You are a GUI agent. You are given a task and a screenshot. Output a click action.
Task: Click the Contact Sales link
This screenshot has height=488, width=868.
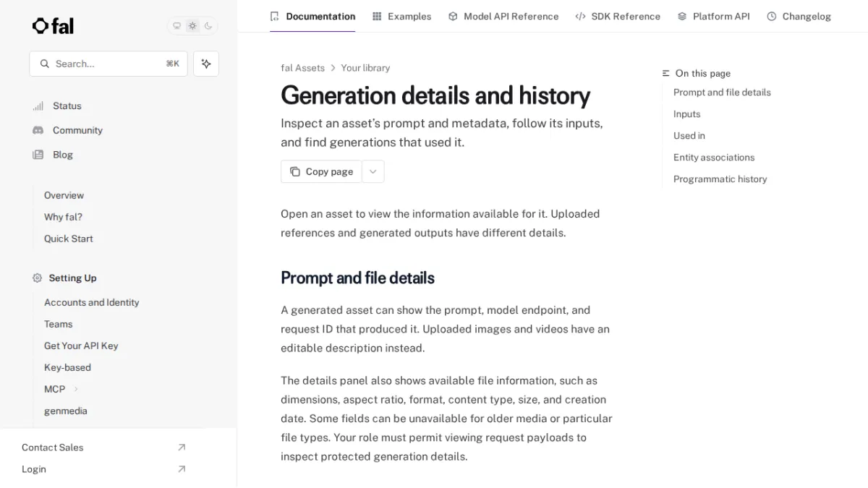click(53, 448)
